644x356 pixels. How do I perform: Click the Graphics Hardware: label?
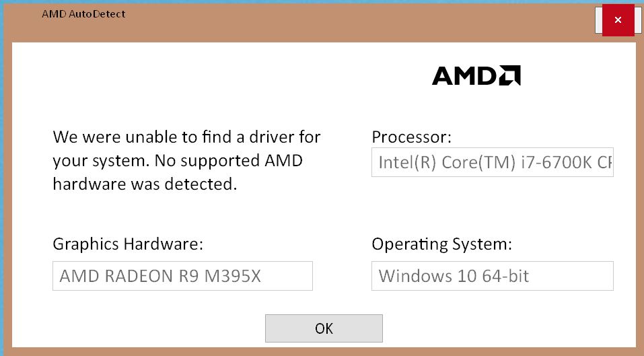(128, 244)
